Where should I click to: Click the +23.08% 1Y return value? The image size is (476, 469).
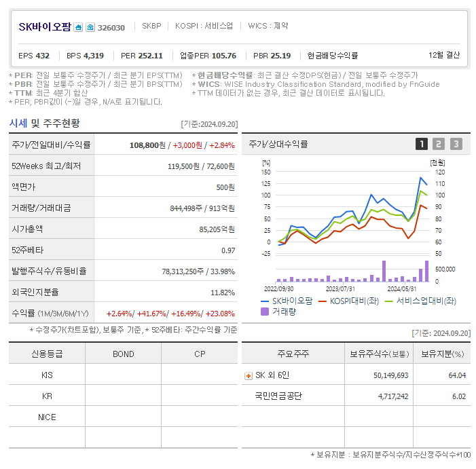tap(221, 314)
